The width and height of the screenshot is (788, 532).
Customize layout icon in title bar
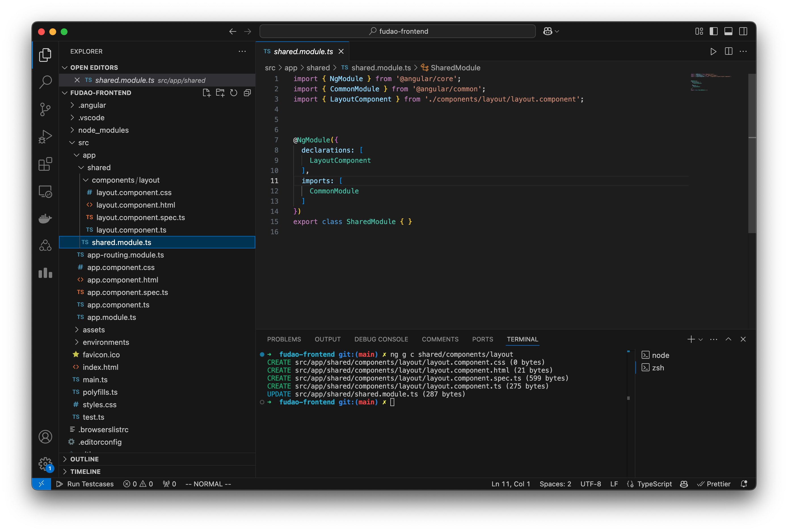699,31
